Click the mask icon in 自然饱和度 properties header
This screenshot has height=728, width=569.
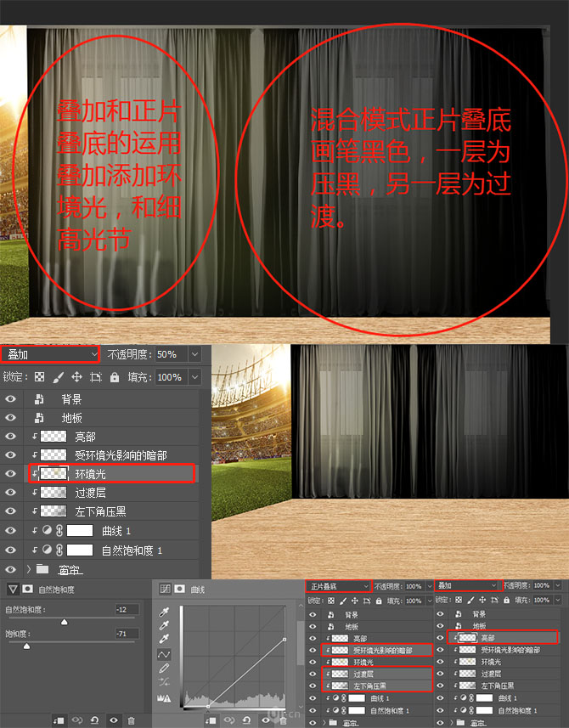(x=28, y=589)
